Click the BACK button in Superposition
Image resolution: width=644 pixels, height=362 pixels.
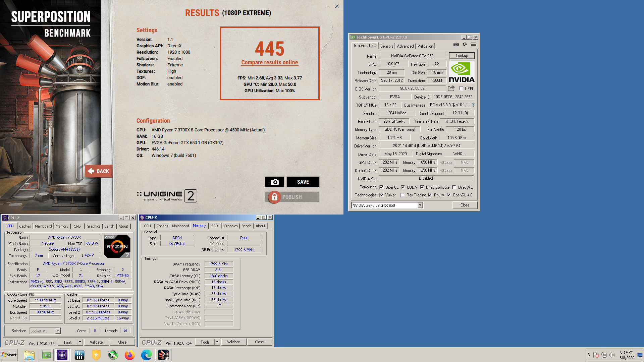99,171
